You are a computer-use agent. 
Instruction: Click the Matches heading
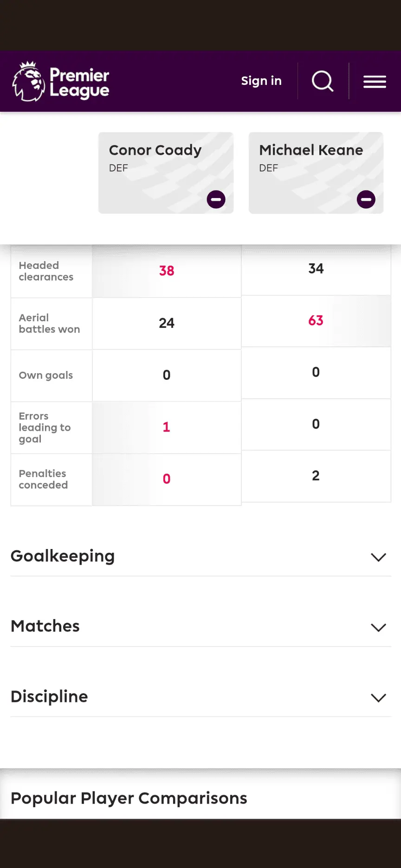(45, 626)
